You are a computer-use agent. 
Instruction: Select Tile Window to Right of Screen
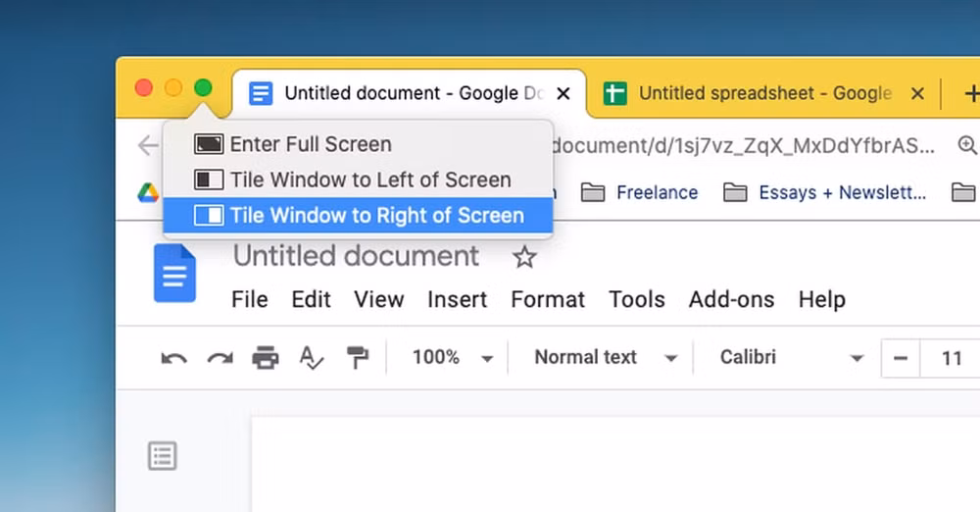point(358,216)
